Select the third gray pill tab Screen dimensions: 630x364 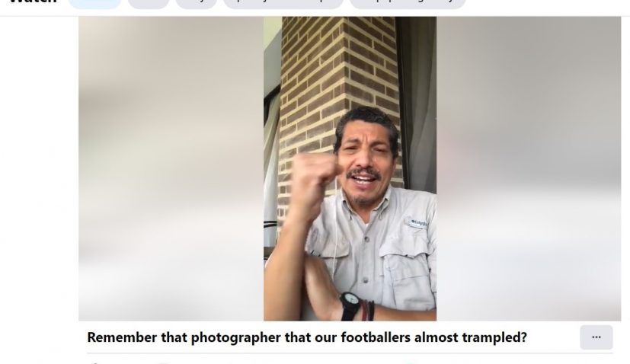(197, 4)
